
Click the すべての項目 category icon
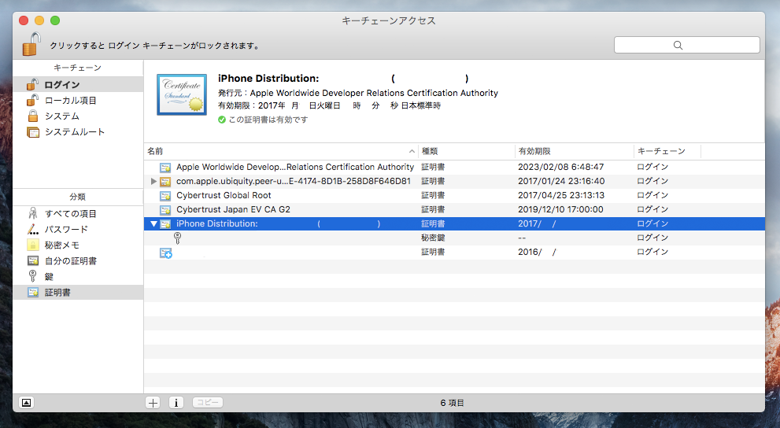(33, 214)
